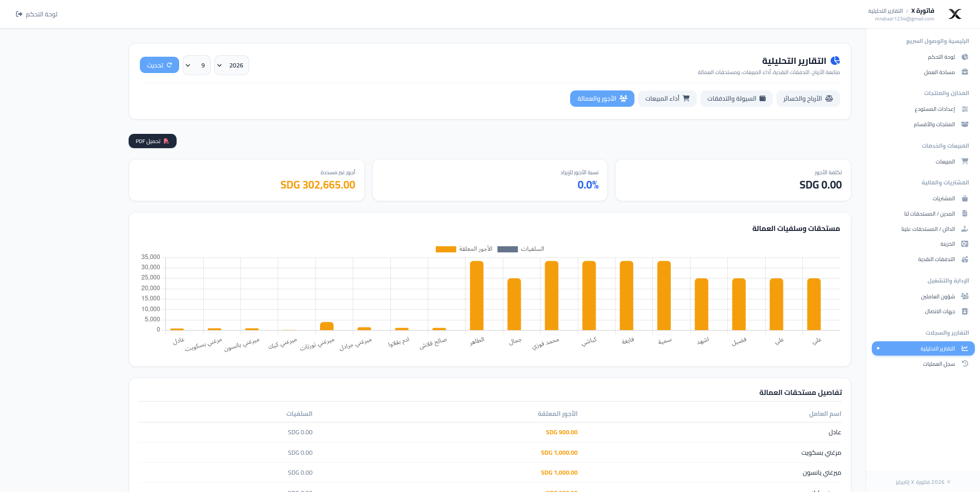Toggle الأجور المعلقة orange legend swatch

point(446,249)
